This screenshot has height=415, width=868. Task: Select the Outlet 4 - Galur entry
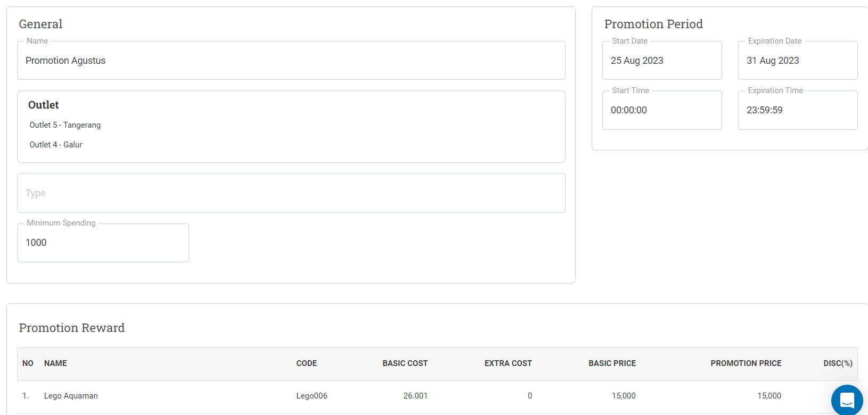56,145
